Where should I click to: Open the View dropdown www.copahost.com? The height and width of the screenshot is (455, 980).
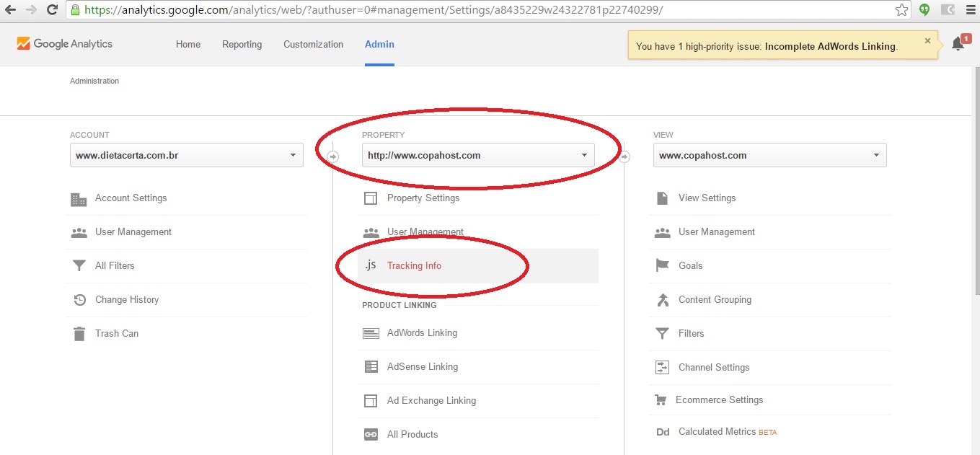click(x=770, y=155)
